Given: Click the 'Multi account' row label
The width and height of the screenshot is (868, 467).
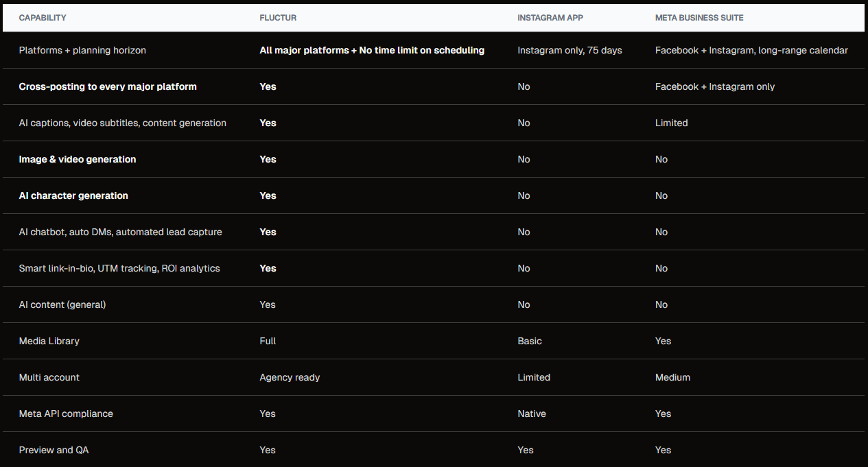Looking at the screenshot, I should (49, 377).
